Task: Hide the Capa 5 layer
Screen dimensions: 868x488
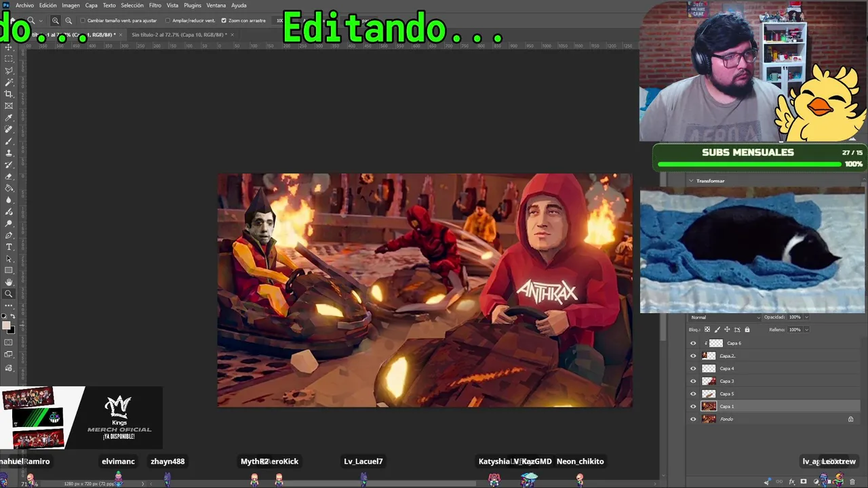Action: click(x=693, y=394)
